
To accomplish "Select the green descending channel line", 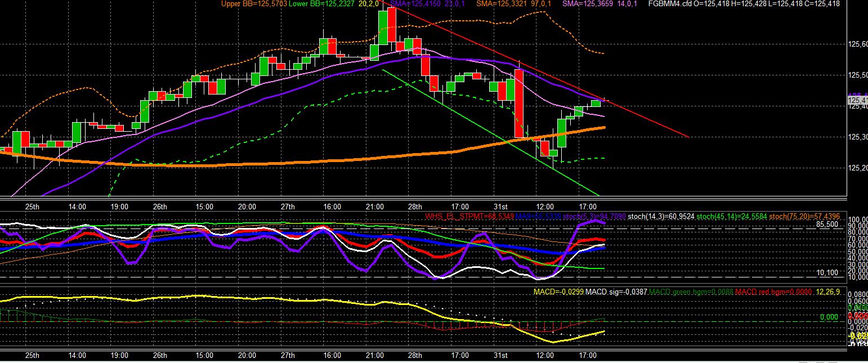I will tap(490, 132).
